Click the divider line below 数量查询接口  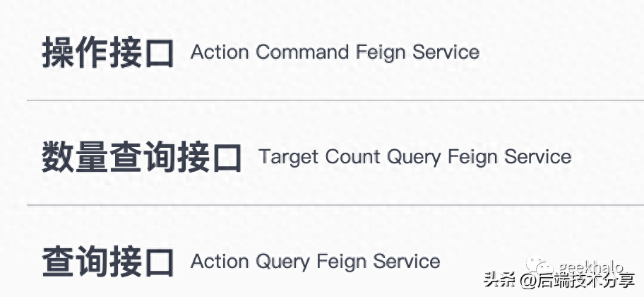(335, 204)
